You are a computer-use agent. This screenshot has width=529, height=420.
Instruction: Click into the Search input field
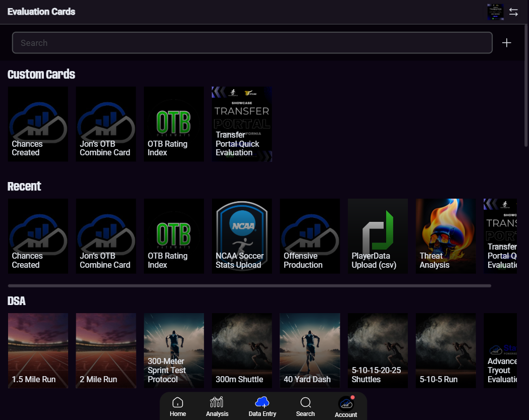click(x=252, y=43)
